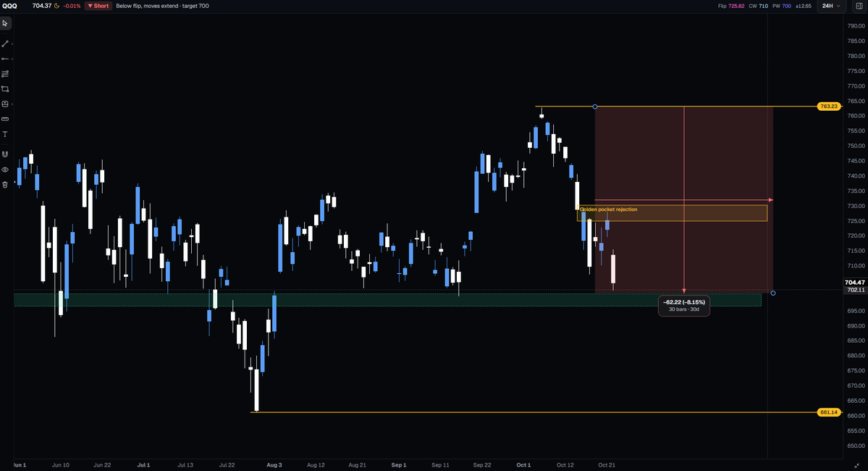Select the trend line drawing tool
Image resolution: width=868 pixels, height=471 pixels.
tap(5, 43)
